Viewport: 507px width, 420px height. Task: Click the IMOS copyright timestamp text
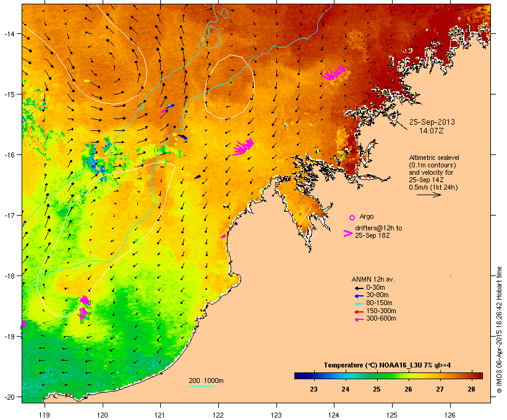[x=499, y=330]
